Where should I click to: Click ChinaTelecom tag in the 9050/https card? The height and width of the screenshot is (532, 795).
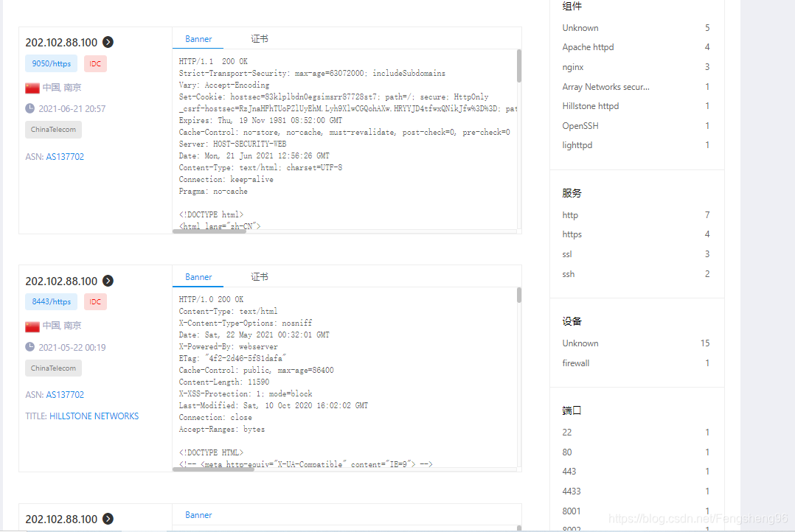pos(53,130)
